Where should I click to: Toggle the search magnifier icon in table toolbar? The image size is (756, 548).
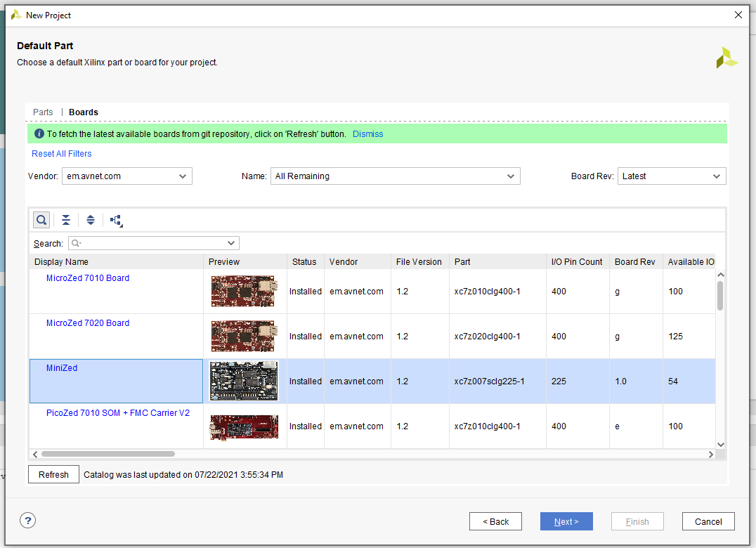point(41,221)
